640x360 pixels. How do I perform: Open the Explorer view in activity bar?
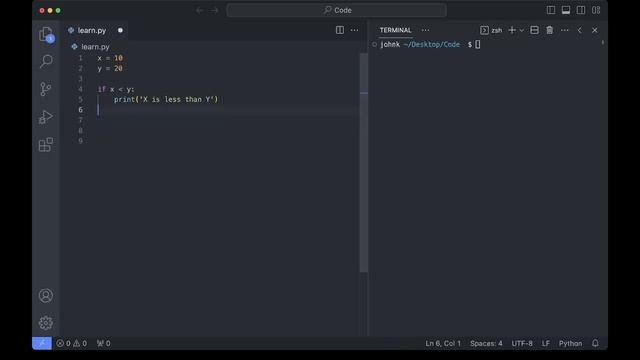pyautogui.click(x=46, y=34)
